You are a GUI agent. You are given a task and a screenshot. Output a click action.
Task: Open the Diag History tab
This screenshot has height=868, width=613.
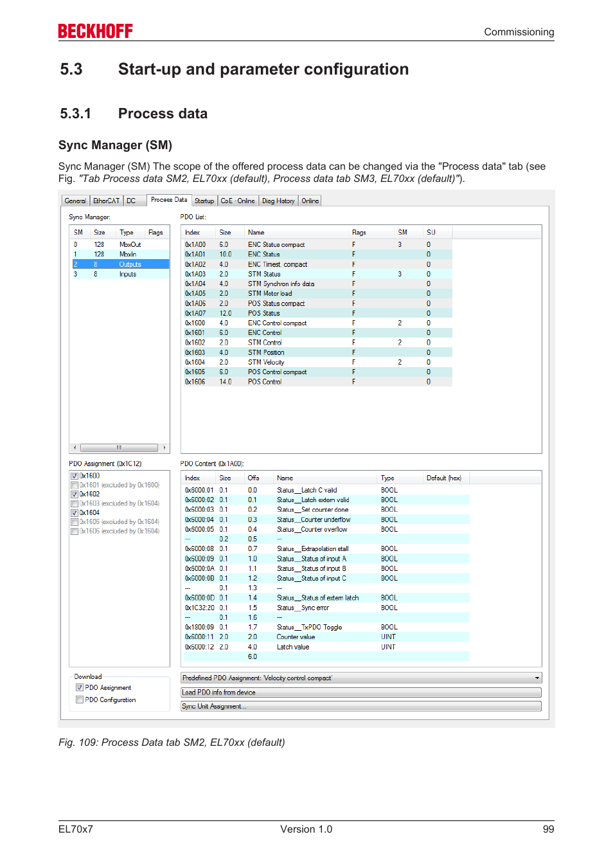[278, 201]
